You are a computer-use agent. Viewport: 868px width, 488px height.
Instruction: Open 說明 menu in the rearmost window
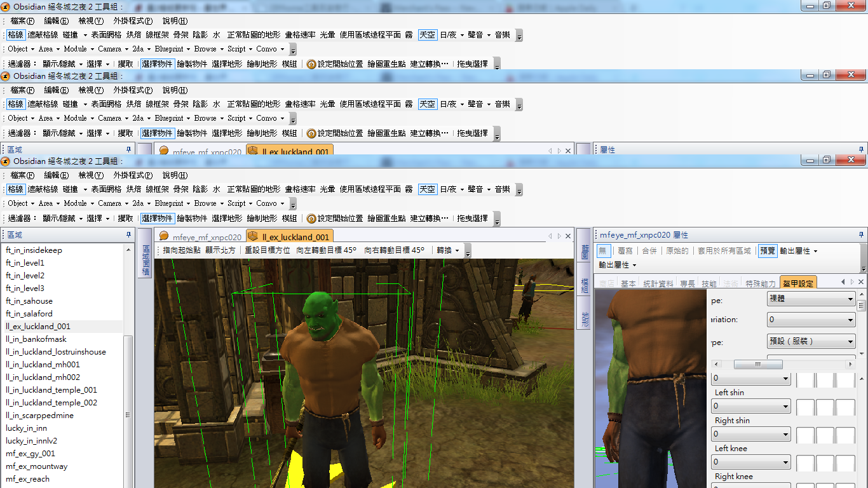click(x=175, y=22)
